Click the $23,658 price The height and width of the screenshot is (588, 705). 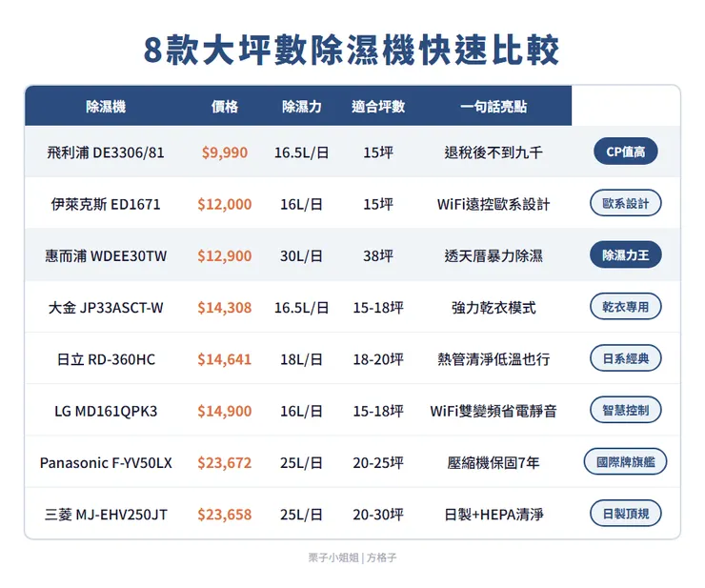224,515
